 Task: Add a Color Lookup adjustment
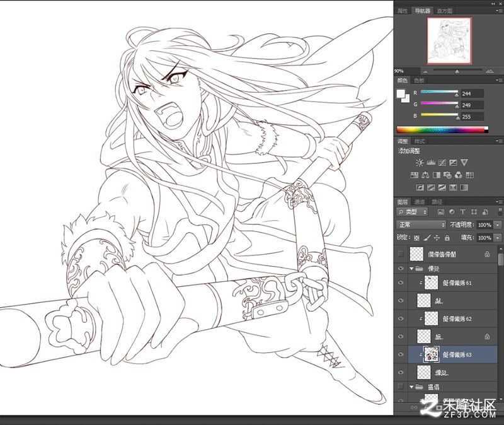[469, 175]
